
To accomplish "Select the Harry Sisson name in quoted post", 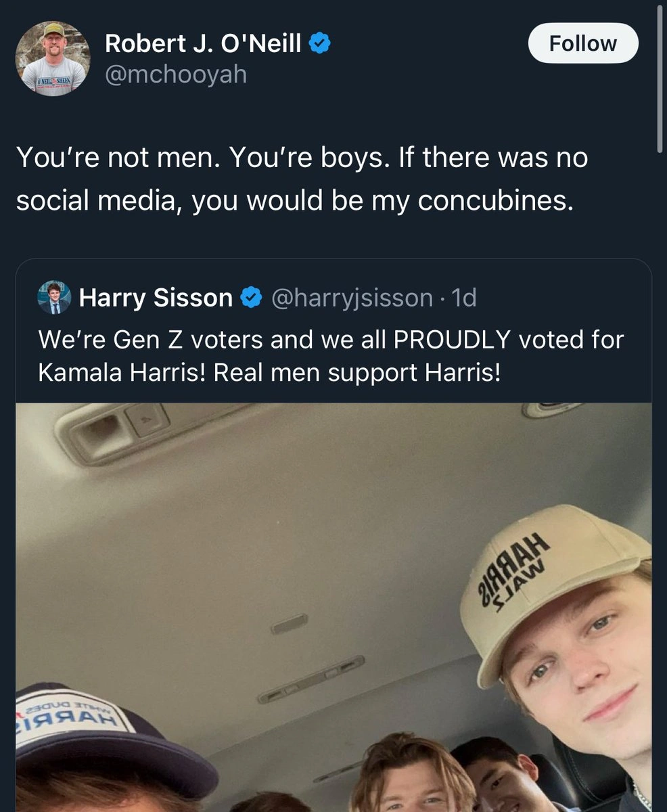I will [156, 298].
